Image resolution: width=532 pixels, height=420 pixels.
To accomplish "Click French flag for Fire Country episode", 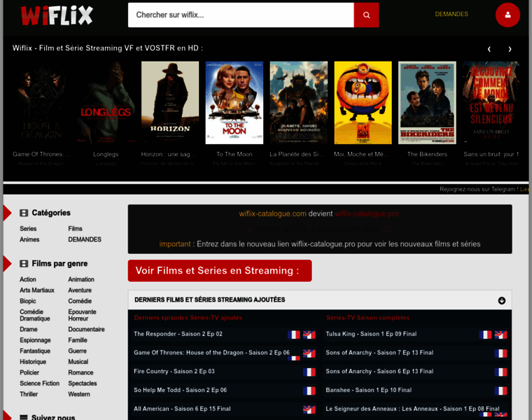I will point(309,372).
